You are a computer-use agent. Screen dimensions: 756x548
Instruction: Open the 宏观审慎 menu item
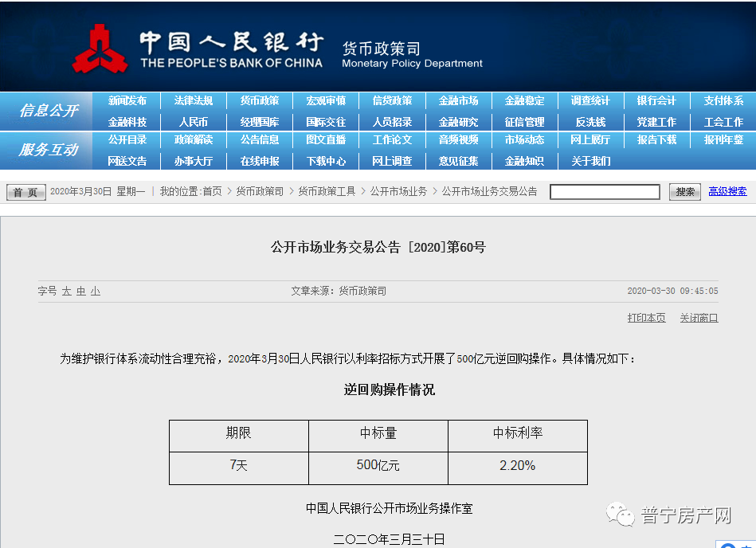[x=326, y=100]
